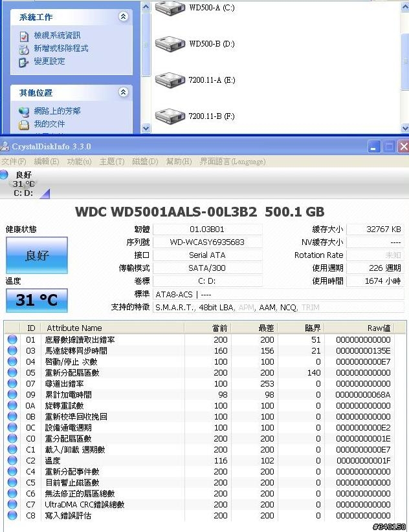Screen dimensions: 409x532
Task: Click the 31 °C temperature button
Action: click(x=37, y=301)
